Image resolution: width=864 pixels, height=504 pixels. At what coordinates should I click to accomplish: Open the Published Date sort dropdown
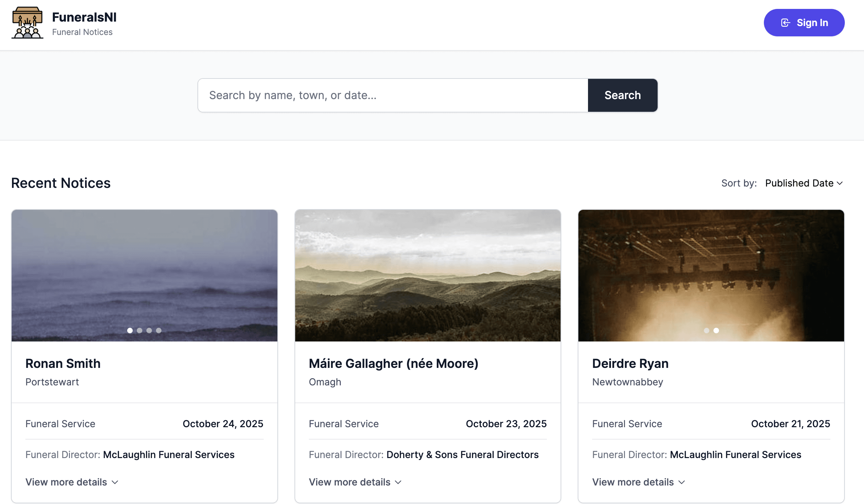804,183
